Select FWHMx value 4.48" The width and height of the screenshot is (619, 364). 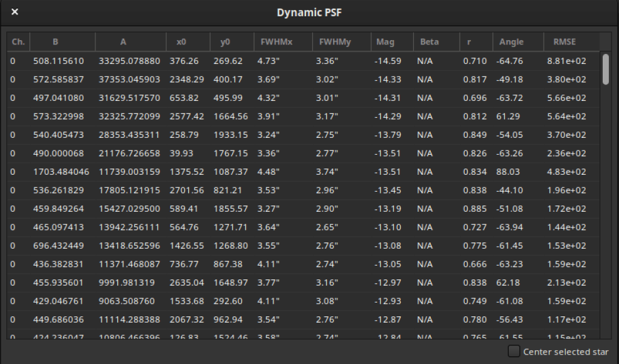[268, 172]
